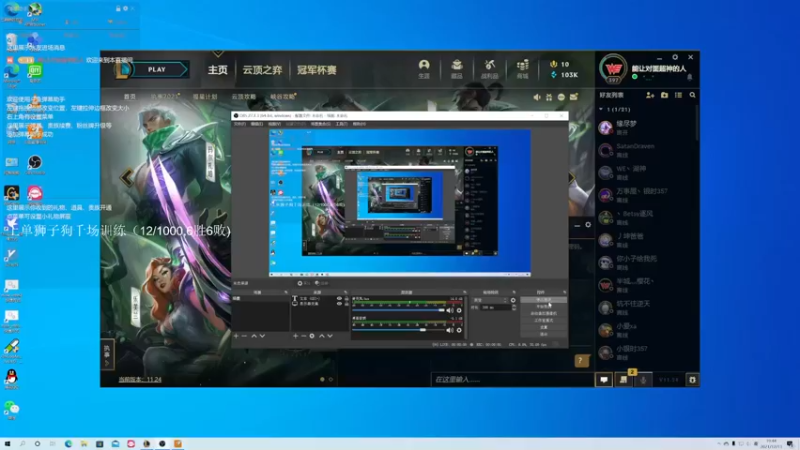Open the store (商城) coins icon
Image resolution: width=800 pixels, height=450 pixels.
[522, 69]
